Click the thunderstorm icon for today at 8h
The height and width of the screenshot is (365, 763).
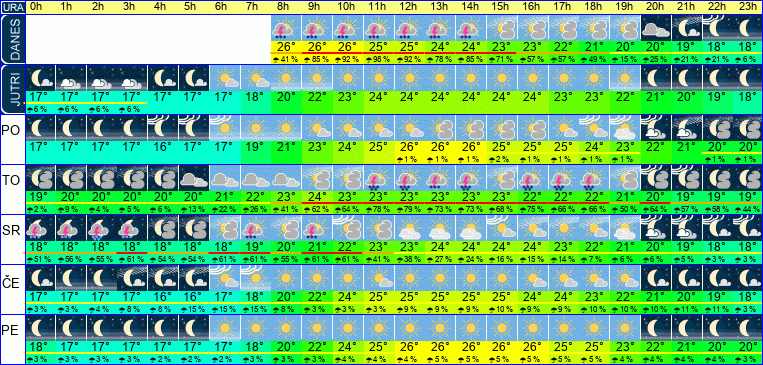pos(286,29)
